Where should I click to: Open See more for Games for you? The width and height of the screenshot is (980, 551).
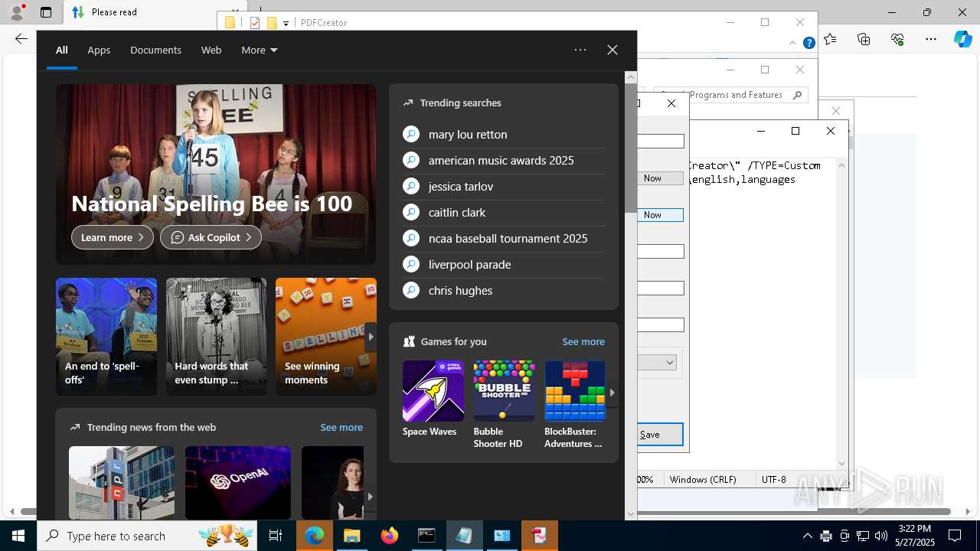click(x=583, y=342)
